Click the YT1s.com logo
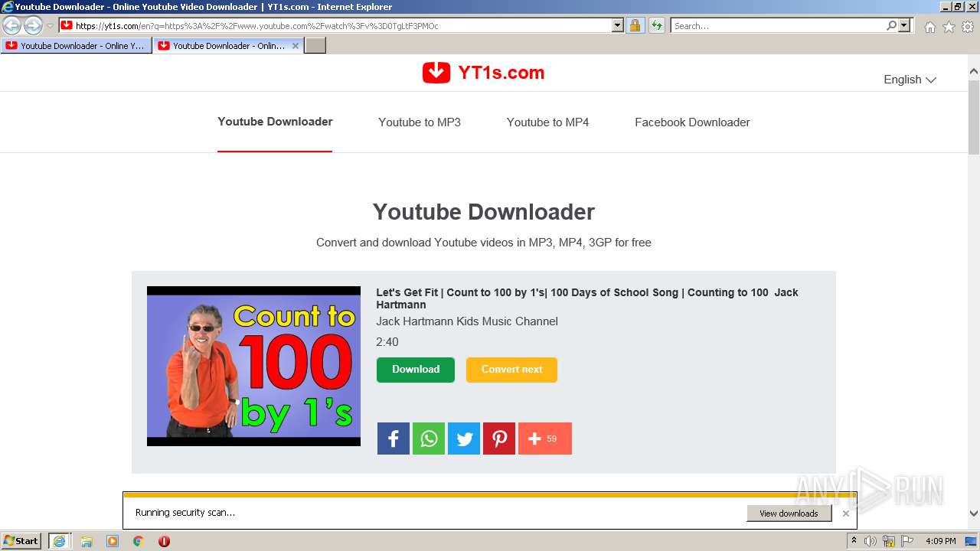Screen dimensions: 980x551 point(483,73)
